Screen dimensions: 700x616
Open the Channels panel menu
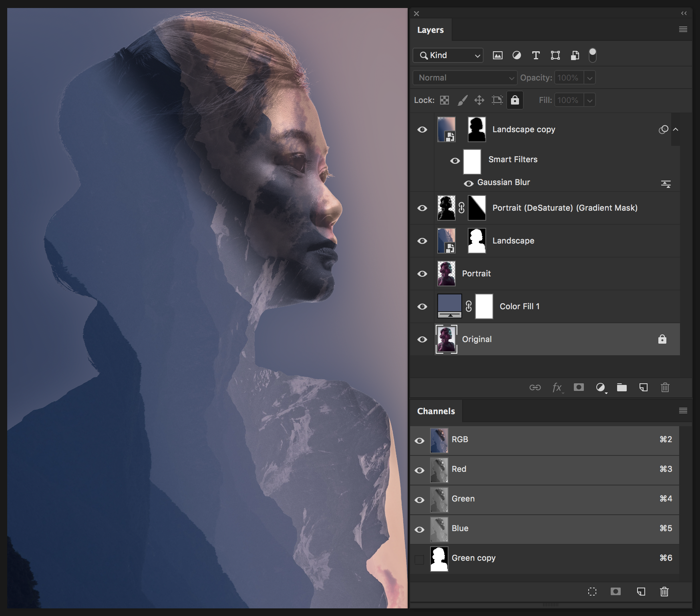coord(683,411)
